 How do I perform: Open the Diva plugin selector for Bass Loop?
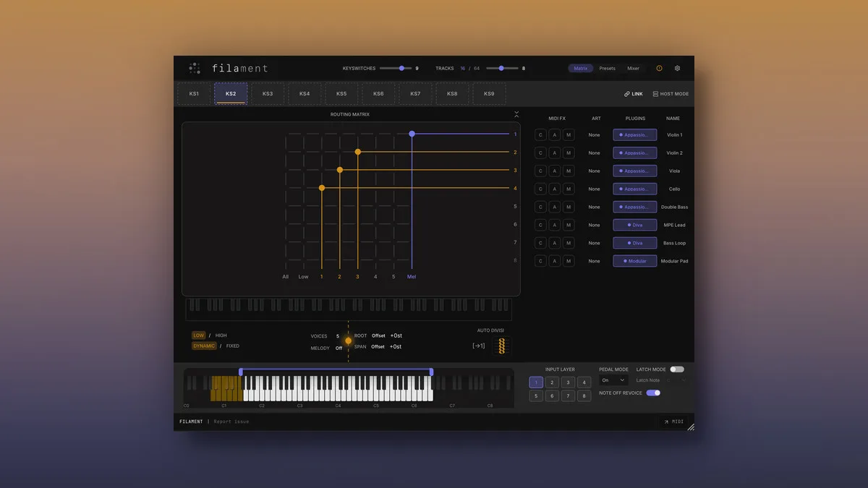tap(635, 243)
